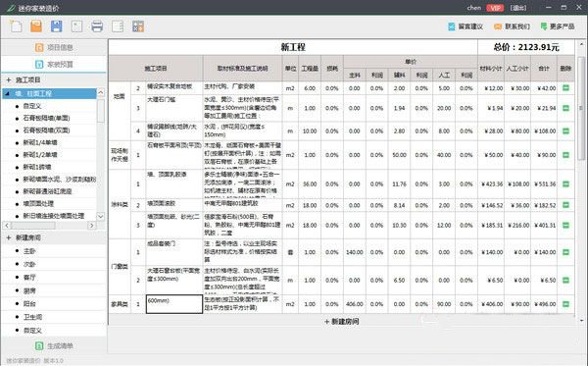Click the auxiliary material price 11.76 cell
The image size is (588, 366).
pos(399,183)
